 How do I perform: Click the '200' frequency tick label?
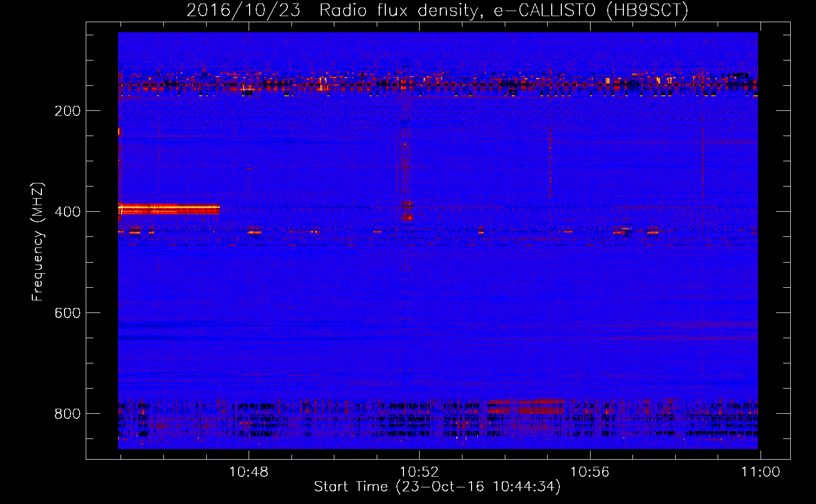(68, 111)
